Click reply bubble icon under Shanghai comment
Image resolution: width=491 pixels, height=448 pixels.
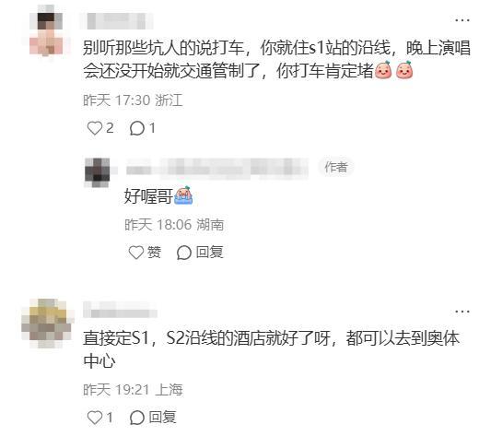(x=137, y=418)
